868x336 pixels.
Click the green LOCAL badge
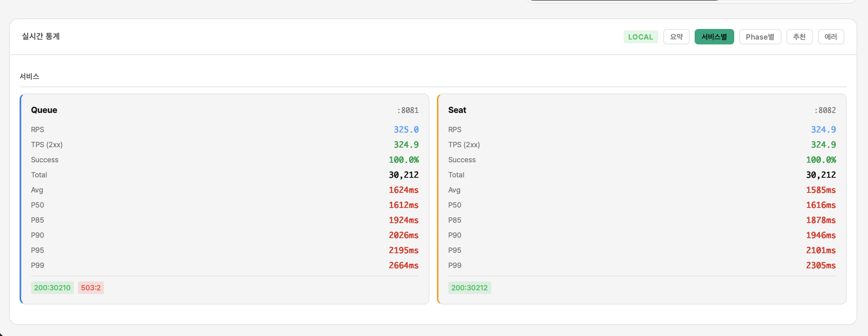tap(640, 37)
